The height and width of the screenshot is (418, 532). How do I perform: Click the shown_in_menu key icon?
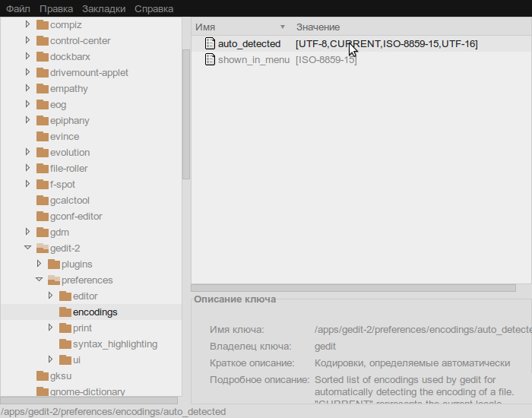210,59
